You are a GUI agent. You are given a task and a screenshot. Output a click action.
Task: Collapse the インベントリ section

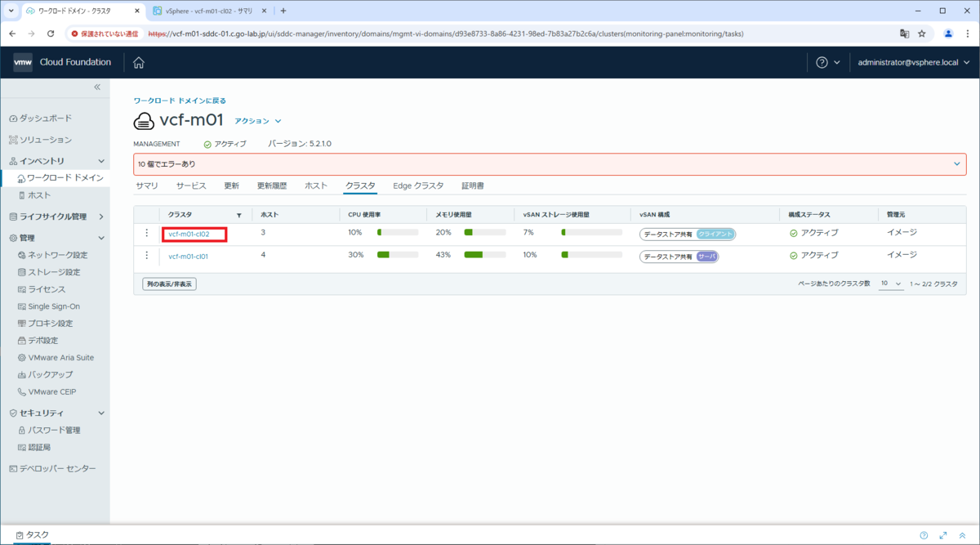pos(101,161)
